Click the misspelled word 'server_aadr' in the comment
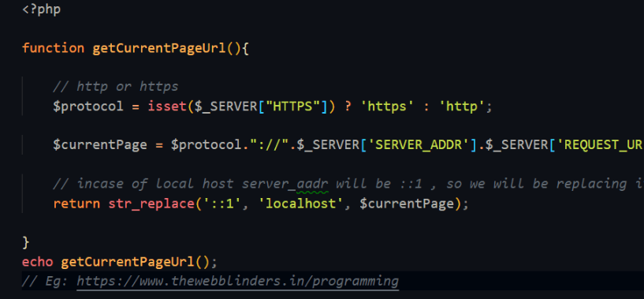Image resolution: width=644 pixels, height=299 pixels. tap(285, 184)
